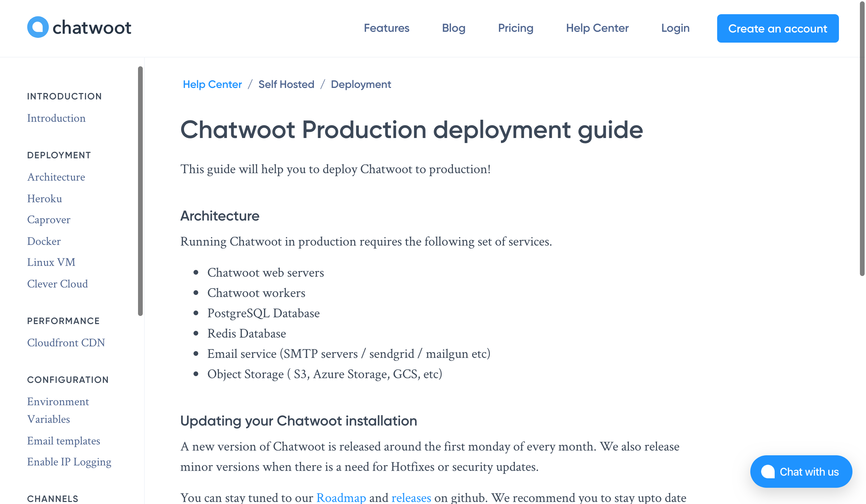This screenshot has width=866, height=504.
Task: Click the main page scrollbar thumb
Action: (x=862, y=138)
